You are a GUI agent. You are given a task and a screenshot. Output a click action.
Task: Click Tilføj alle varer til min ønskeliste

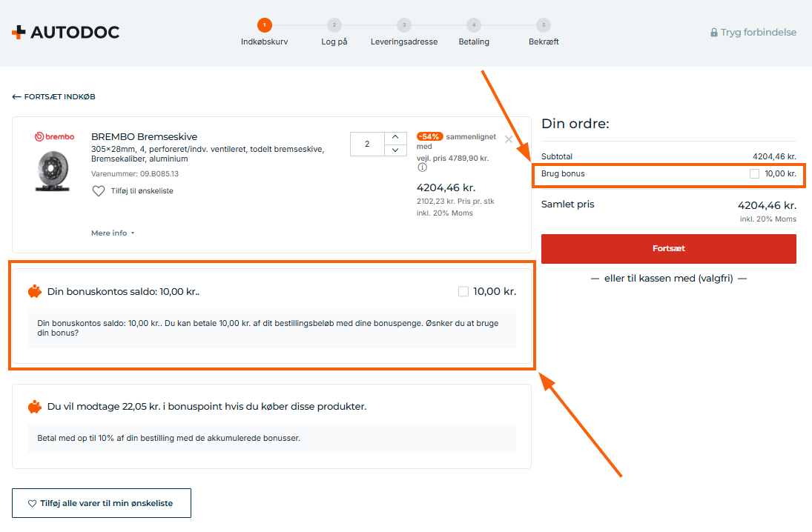[102, 503]
